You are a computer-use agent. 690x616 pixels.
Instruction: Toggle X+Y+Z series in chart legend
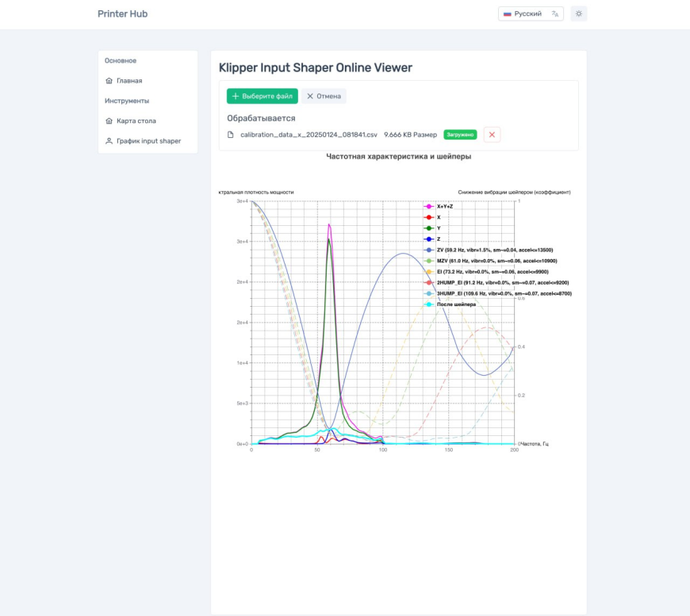pyautogui.click(x=439, y=206)
